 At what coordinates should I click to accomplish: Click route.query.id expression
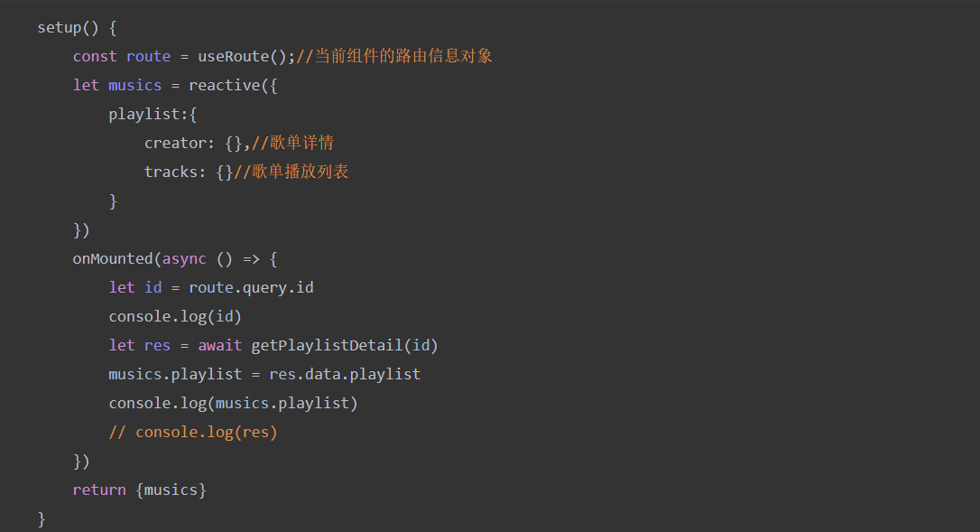251,287
